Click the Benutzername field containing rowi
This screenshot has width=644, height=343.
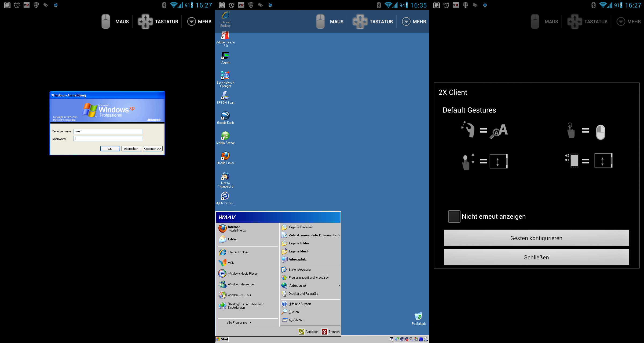108,131
